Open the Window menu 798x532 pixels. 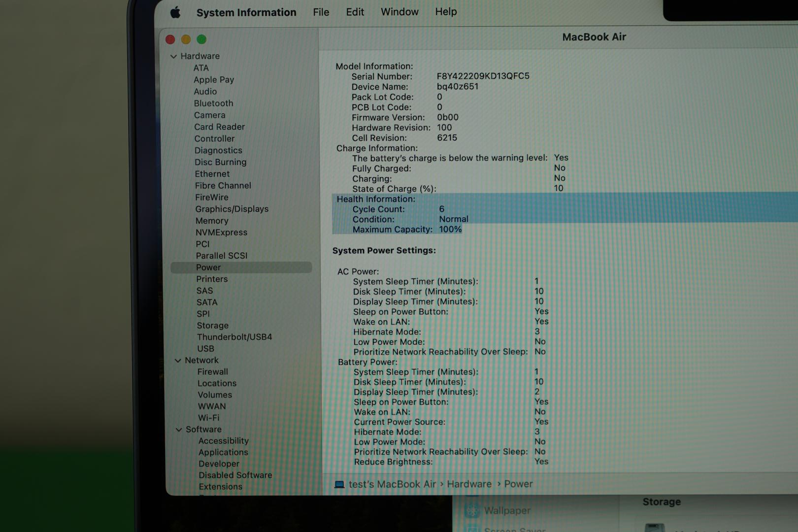click(x=399, y=12)
